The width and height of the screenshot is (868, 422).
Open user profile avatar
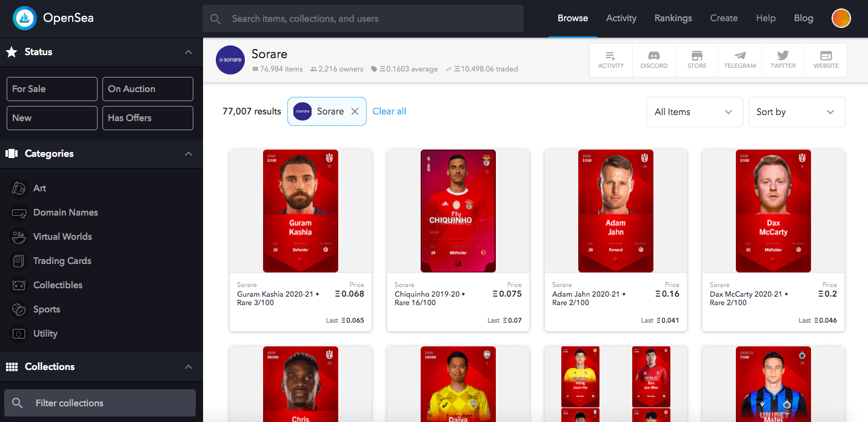(x=841, y=18)
